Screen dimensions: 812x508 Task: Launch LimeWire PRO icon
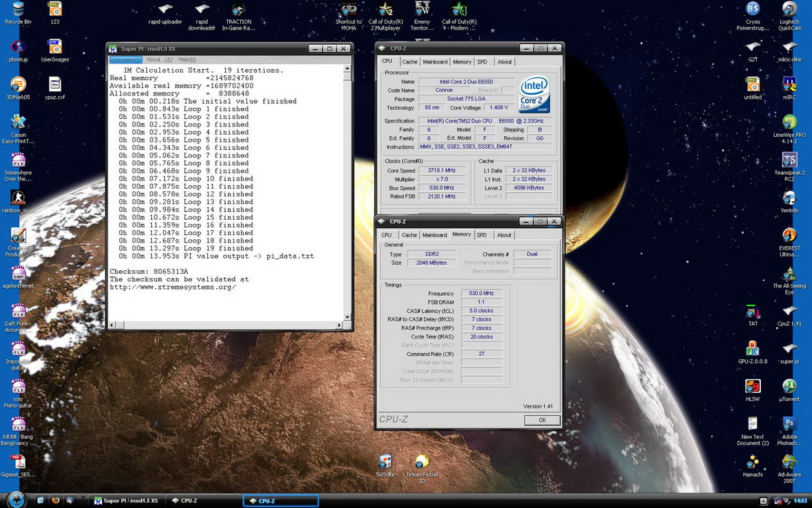(789, 130)
